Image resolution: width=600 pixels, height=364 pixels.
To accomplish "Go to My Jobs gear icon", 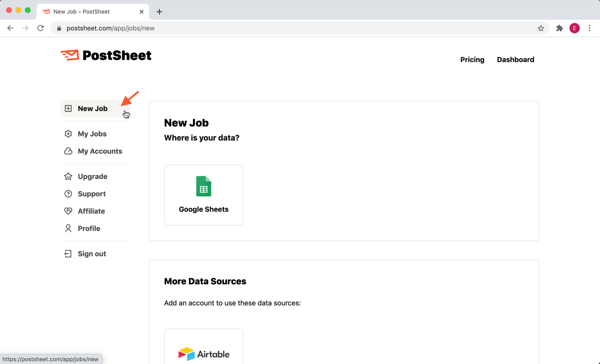I will pos(68,134).
